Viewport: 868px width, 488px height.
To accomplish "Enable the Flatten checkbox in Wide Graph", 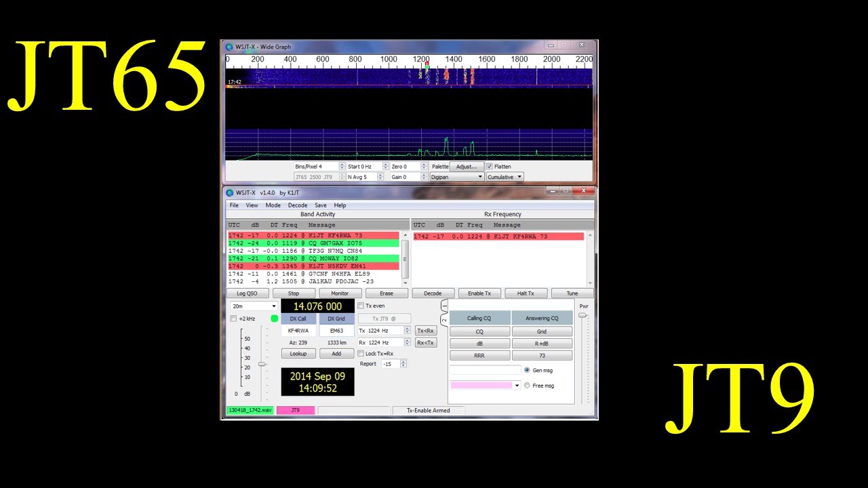I will pos(490,167).
